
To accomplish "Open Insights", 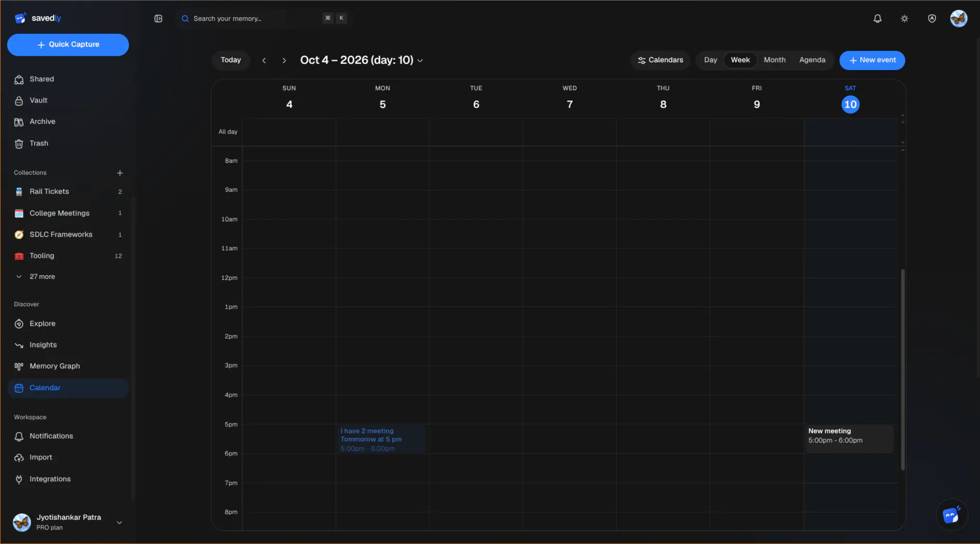I will (68, 345).
